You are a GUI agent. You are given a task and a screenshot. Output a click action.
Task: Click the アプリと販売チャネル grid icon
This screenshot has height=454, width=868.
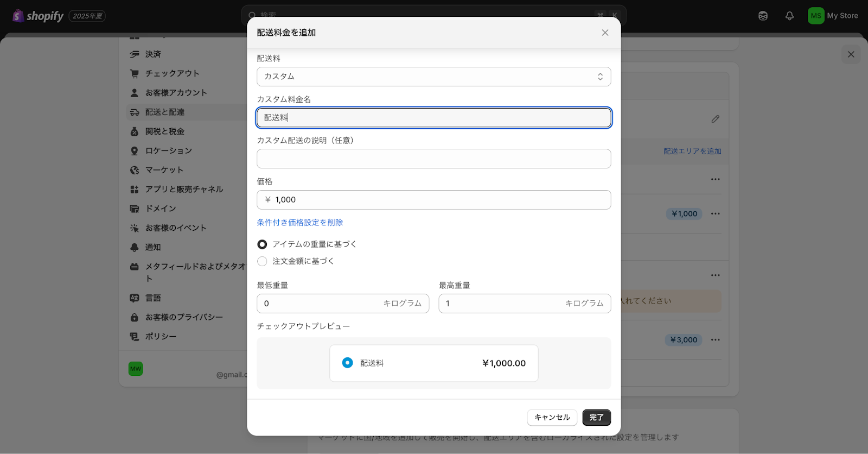tap(135, 190)
